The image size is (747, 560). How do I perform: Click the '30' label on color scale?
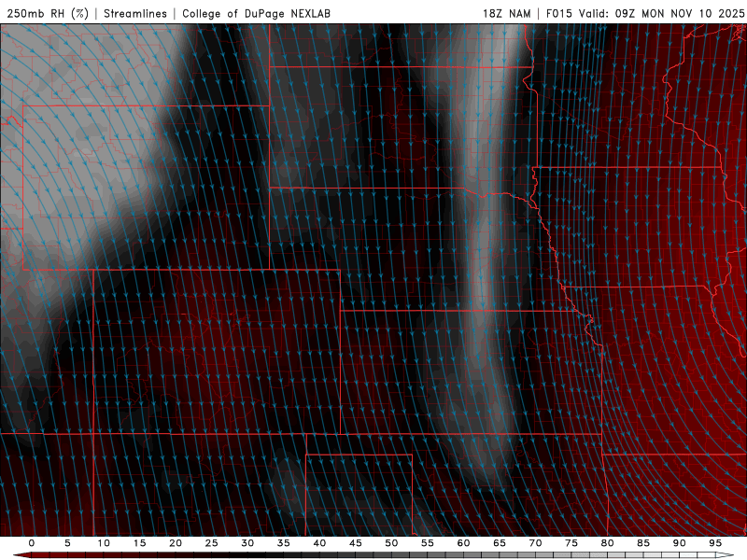(x=247, y=543)
